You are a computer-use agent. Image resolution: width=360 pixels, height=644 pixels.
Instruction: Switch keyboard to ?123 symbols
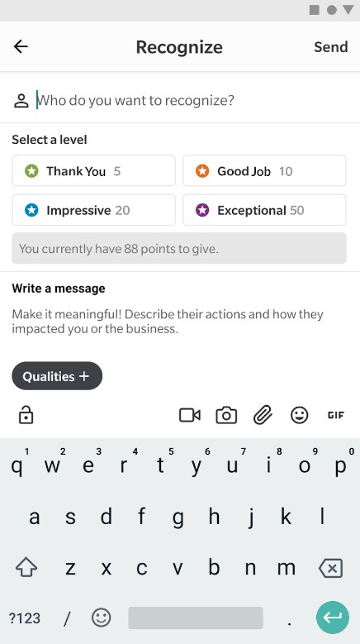point(25,618)
